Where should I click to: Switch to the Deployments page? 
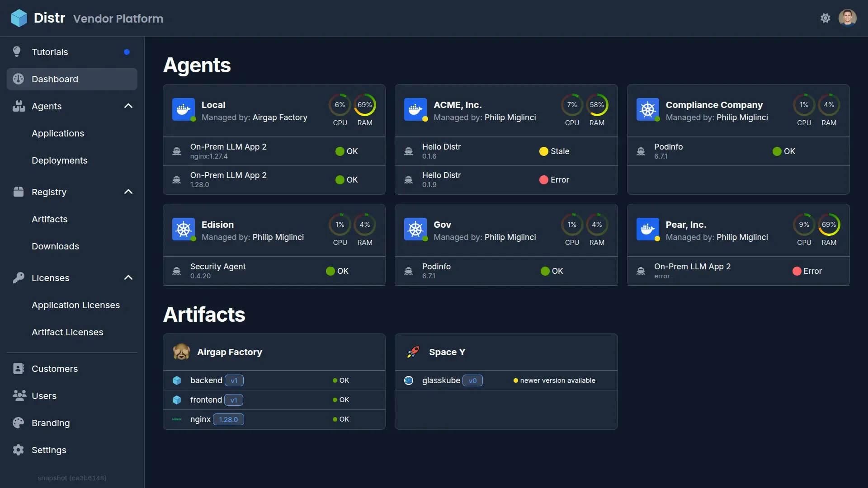[x=59, y=160]
